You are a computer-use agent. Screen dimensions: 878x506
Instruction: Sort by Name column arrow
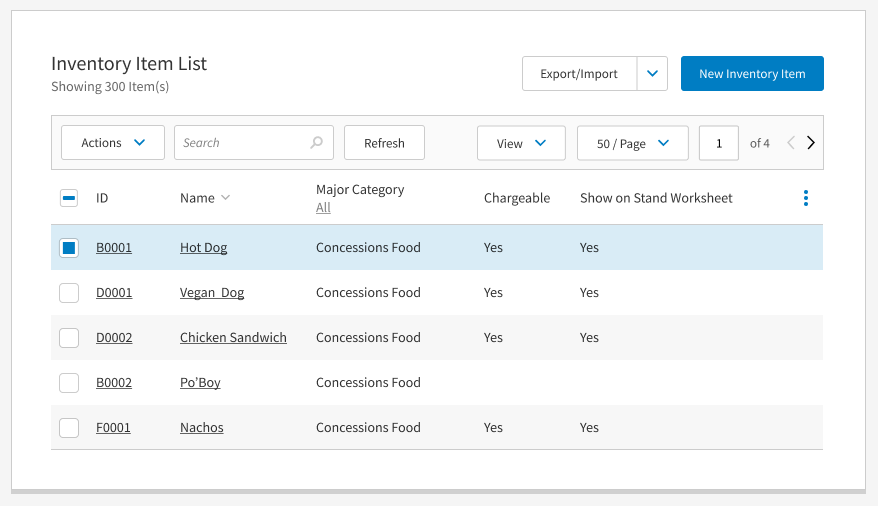pos(225,198)
